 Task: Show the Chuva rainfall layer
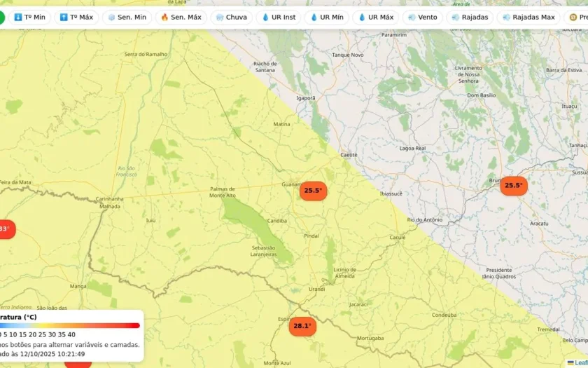[x=232, y=18]
